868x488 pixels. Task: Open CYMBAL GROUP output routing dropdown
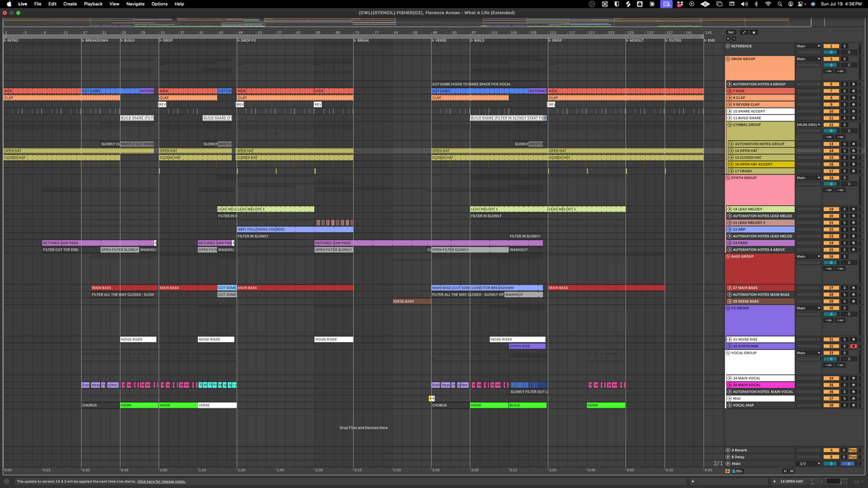tap(808, 124)
